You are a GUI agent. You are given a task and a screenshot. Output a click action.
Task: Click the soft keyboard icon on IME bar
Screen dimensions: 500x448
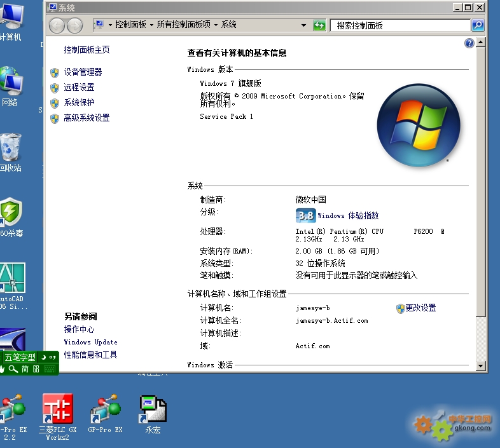click(50, 369)
